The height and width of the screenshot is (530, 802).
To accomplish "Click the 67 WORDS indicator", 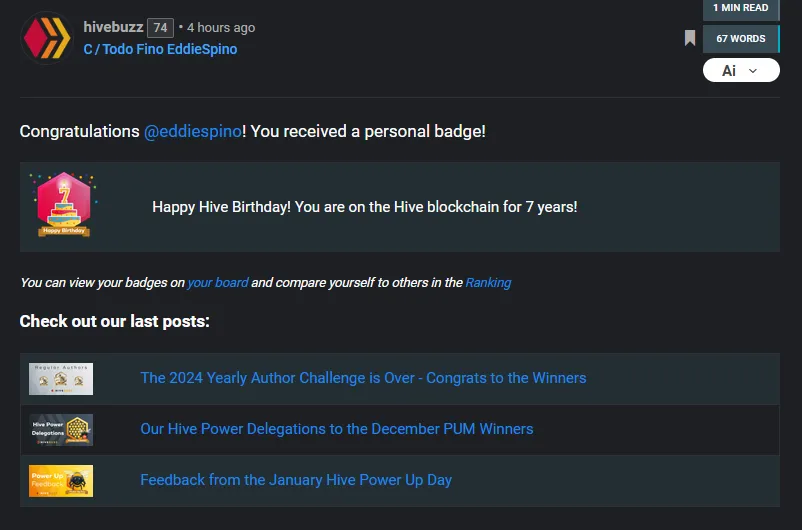I will pyautogui.click(x=741, y=39).
